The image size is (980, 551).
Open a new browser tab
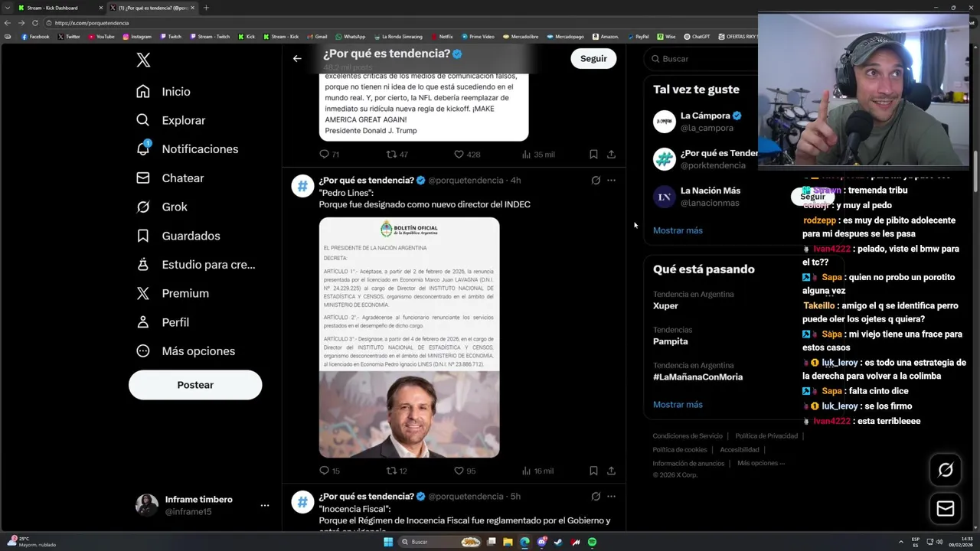[x=206, y=8]
